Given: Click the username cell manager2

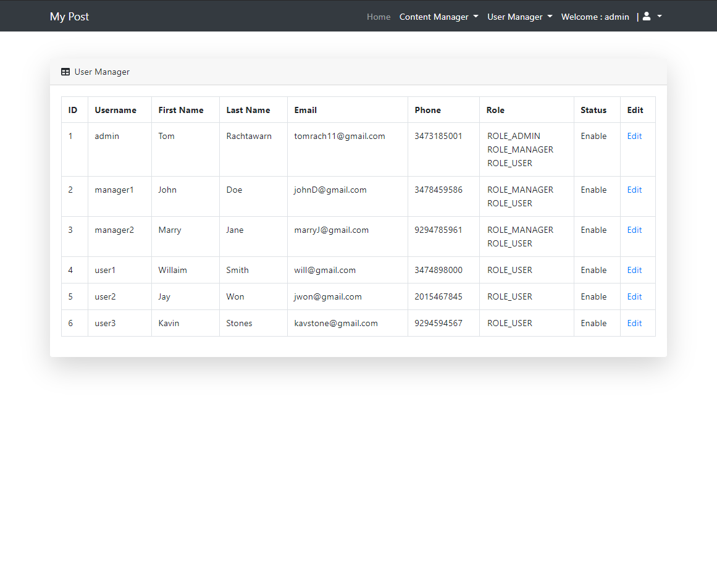Looking at the screenshot, I should click(114, 230).
